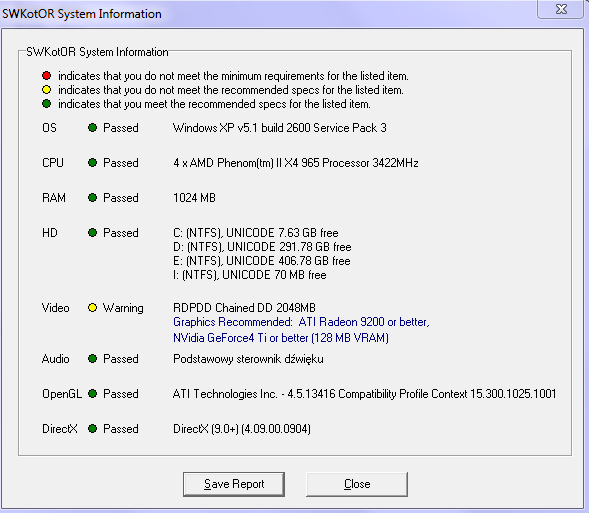589x513 pixels.
Task: Click the blue 'NVidia GeForce4 Ti or better' line
Action: click(x=281, y=338)
